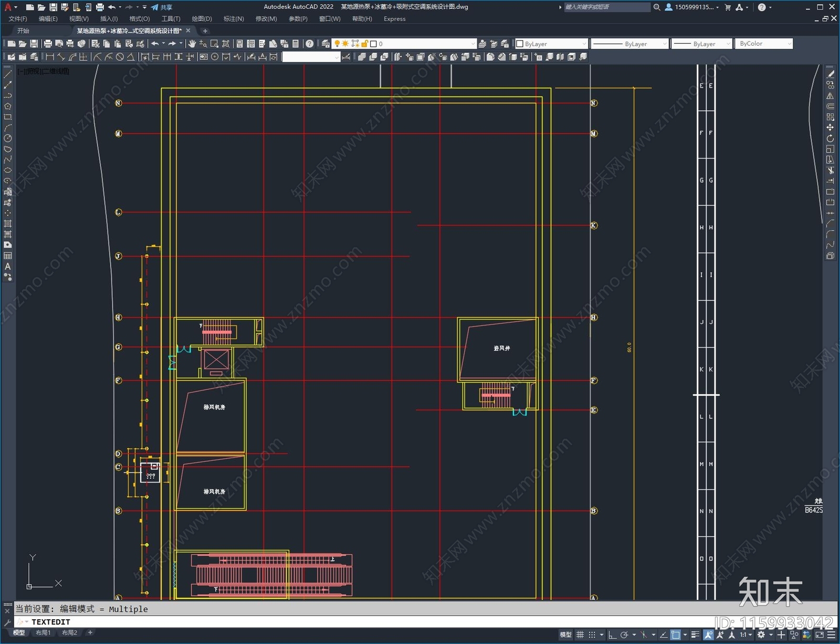This screenshot has width=840, height=644.
Task: Select the Multiline Text A tool
Action: coord(7,267)
